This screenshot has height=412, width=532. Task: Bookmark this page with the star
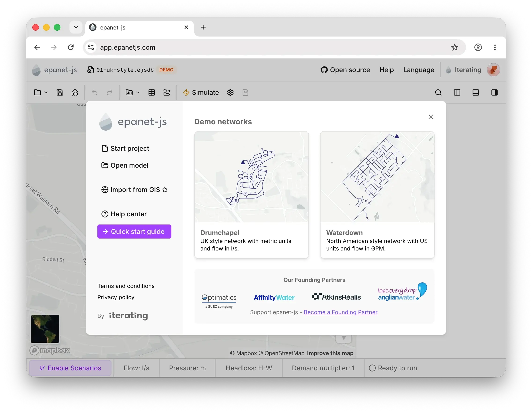point(454,47)
